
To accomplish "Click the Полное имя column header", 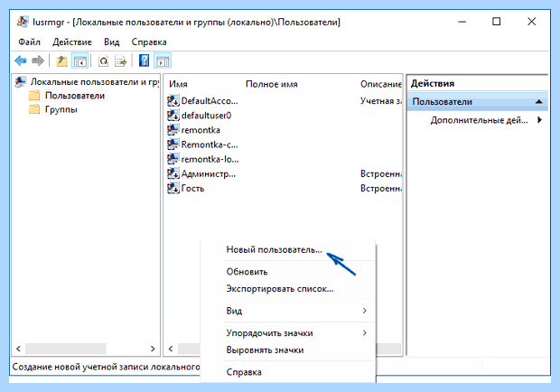I will pos(272,84).
